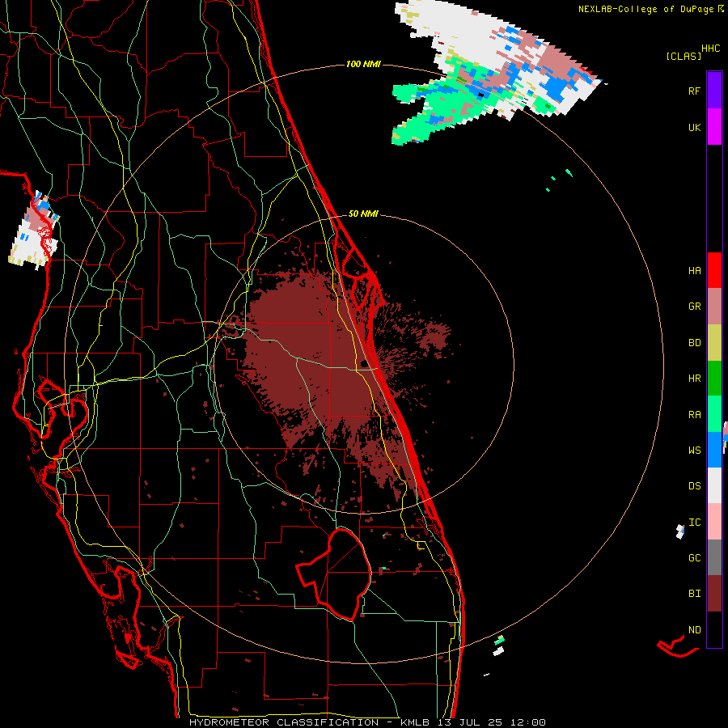
Task: Click the 'IC' legend label
Action: pos(694,523)
